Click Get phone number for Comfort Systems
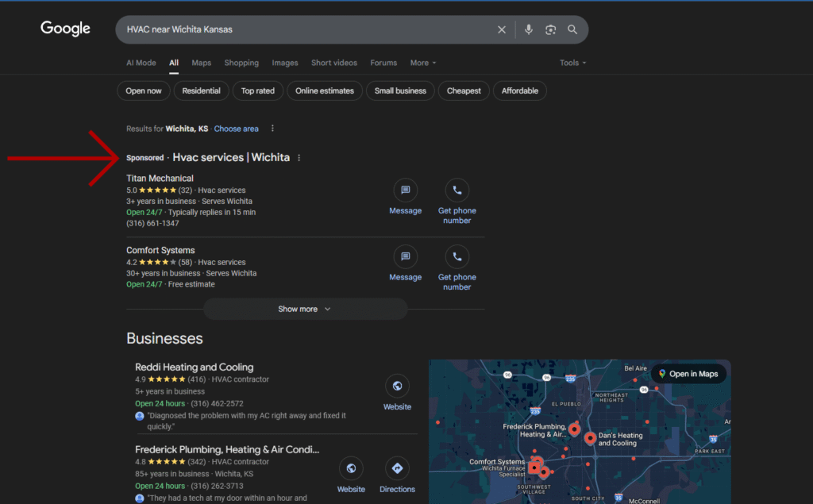This screenshot has height=504, width=813. pos(457,282)
